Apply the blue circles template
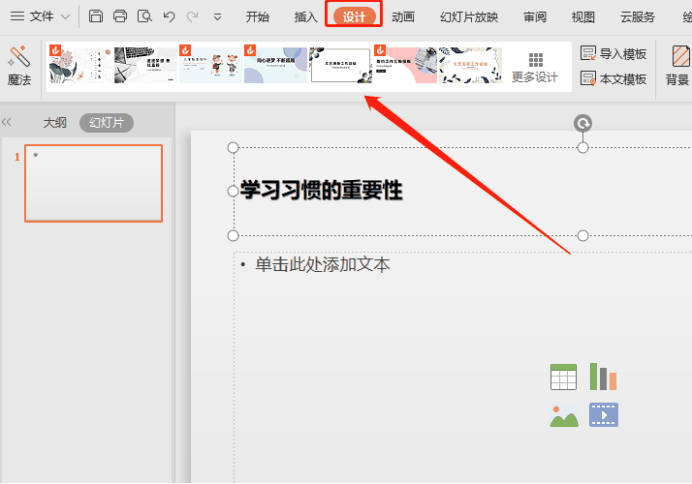 275,64
